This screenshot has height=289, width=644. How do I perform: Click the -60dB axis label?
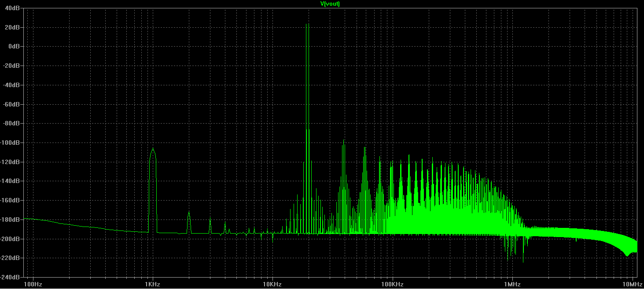pyautogui.click(x=12, y=104)
